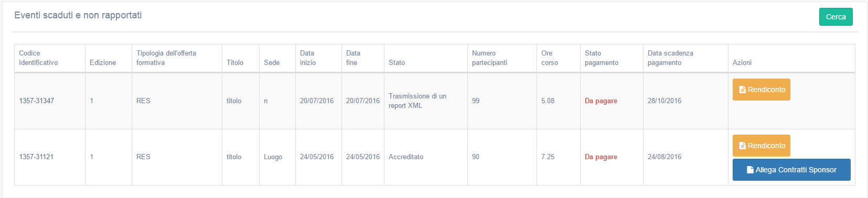This screenshot has width=868, height=198.
Task: Click document icon in first Rendiconto button
Action: pyautogui.click(x=742, y=90)
